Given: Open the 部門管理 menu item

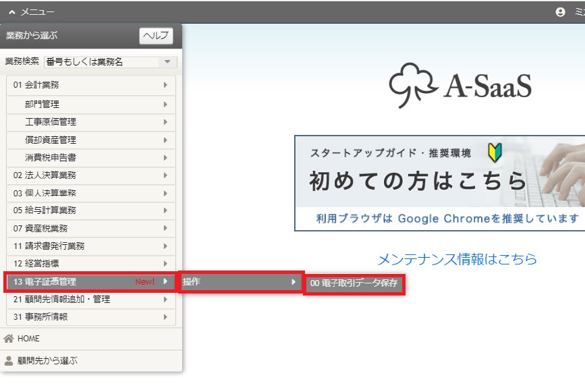Looking at the screenshot, I should tap(91, 105).
